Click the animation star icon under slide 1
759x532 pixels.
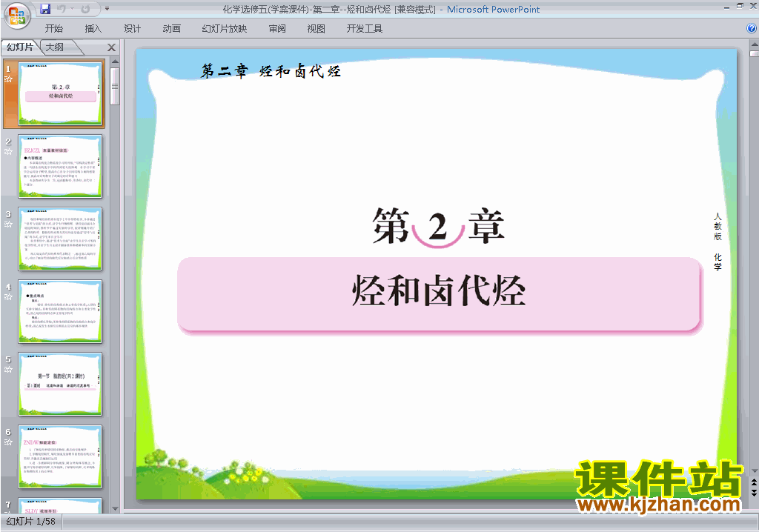click(8, 79)
